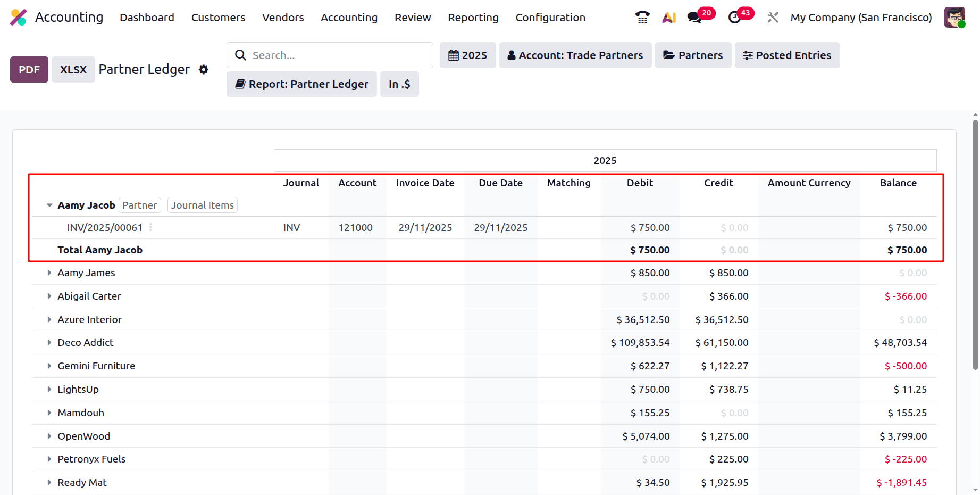Open the Account: Trade Partners filter
980x495 pixels.
click(575, 55)
